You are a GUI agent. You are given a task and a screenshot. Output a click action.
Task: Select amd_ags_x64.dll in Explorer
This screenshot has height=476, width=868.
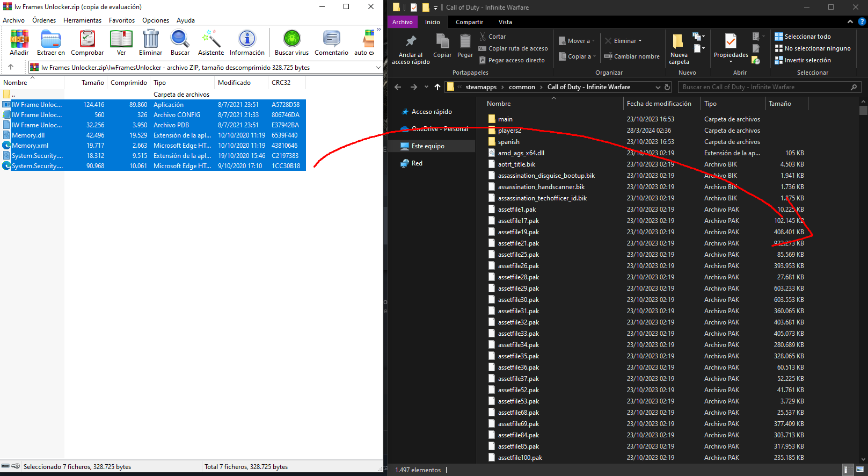point(521,153)
